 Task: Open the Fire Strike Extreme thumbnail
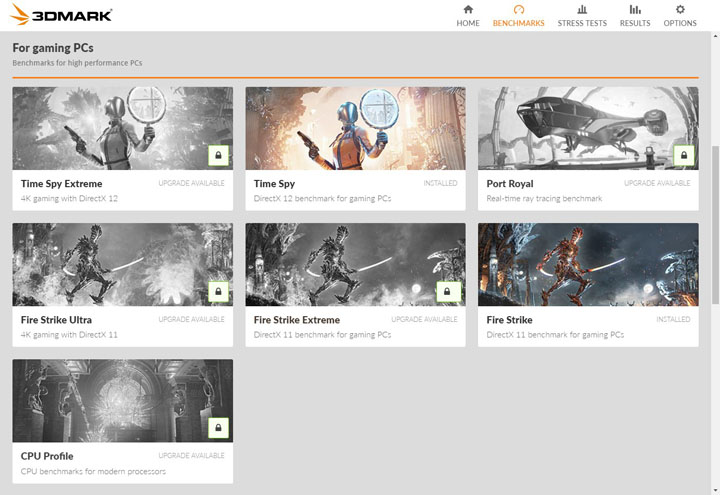tap(355, 264)
